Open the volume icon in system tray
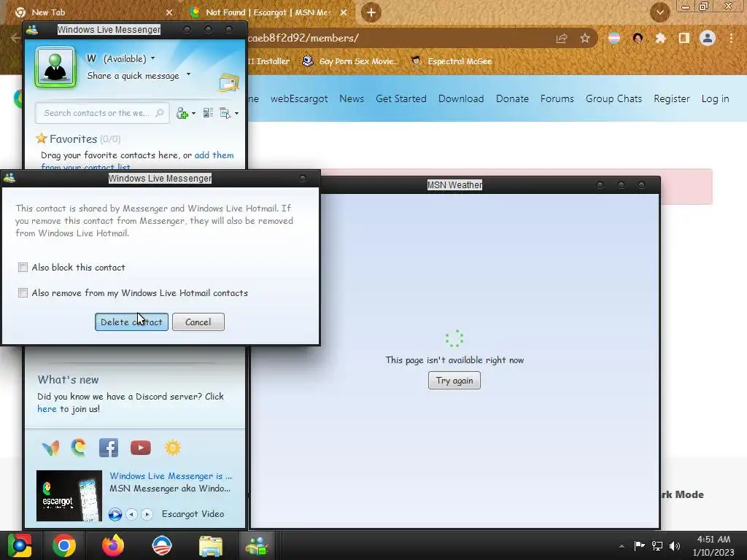 click(674, 546)
